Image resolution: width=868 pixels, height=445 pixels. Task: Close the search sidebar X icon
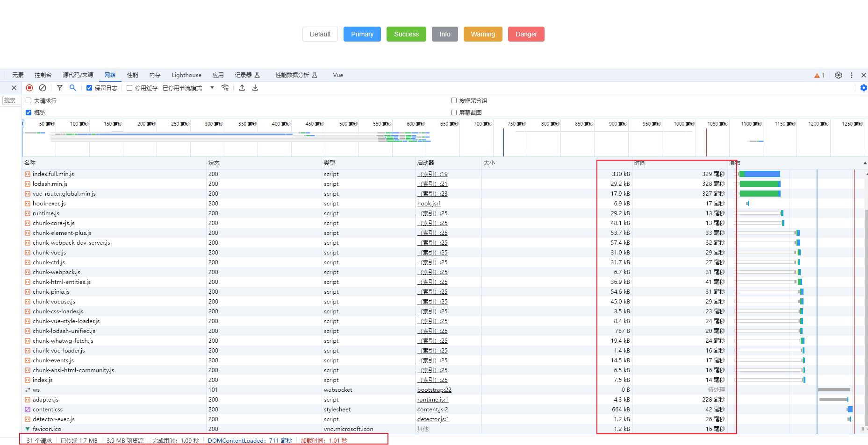pos(14,88)
